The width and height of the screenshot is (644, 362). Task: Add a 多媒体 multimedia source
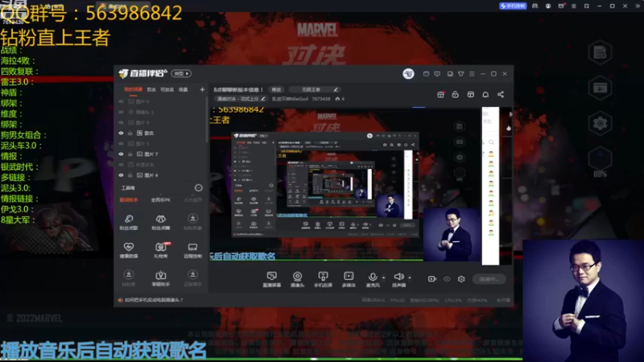point(349,279)
